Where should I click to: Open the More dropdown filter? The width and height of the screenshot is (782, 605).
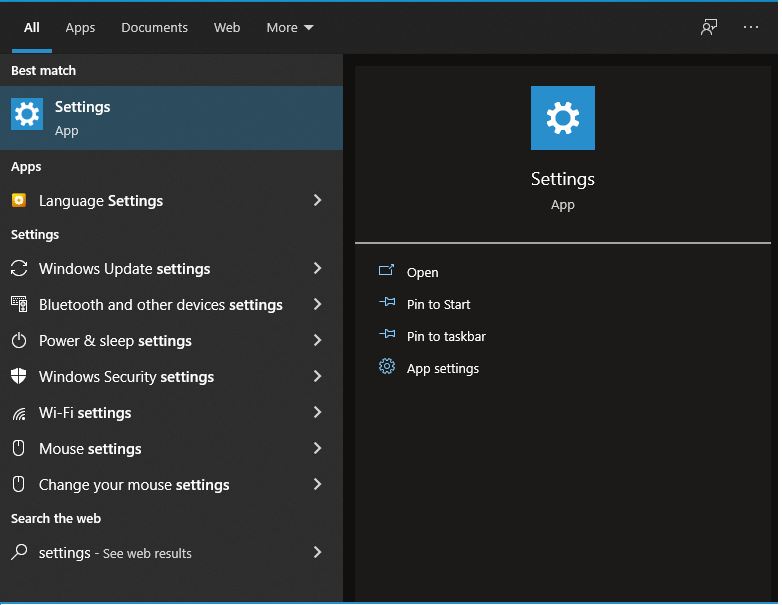[x=289, y=27]
